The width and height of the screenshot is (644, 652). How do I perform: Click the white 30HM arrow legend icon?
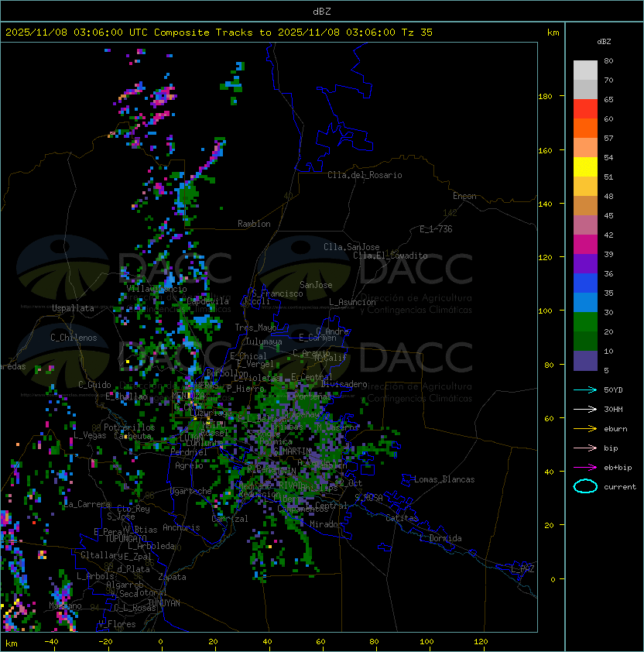pos(585,409)
